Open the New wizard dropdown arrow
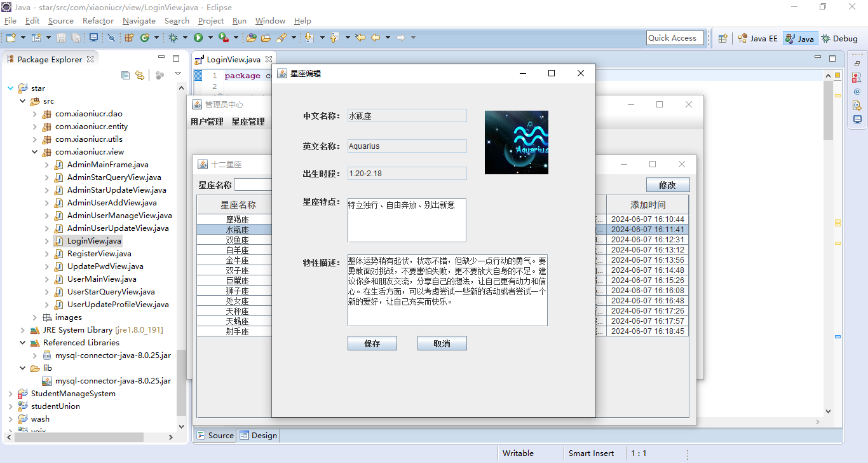868x463 pixels. [24, 38]
